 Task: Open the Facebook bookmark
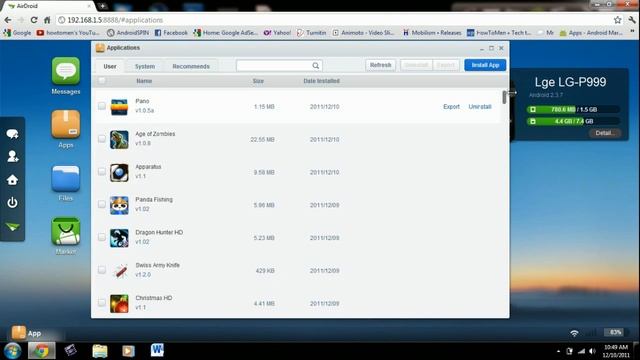pyautogui.click(x=171, y=33)
